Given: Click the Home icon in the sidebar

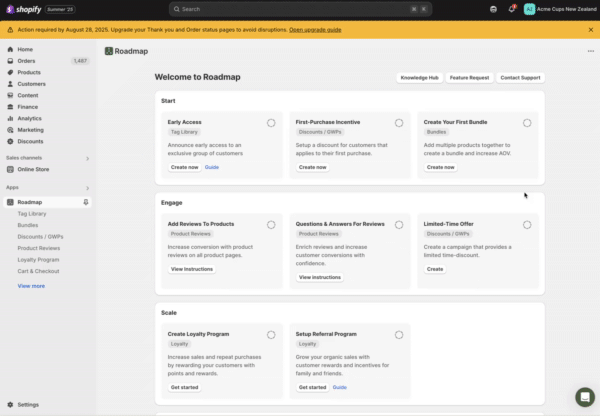Looking at the screenshot, I should click(x=10, y=49).
